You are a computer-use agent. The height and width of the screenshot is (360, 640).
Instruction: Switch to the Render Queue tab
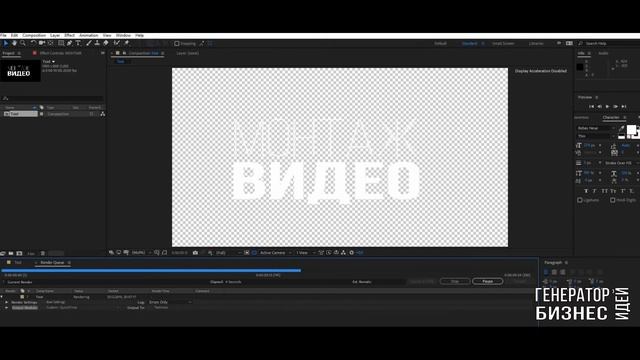[52, 262]
